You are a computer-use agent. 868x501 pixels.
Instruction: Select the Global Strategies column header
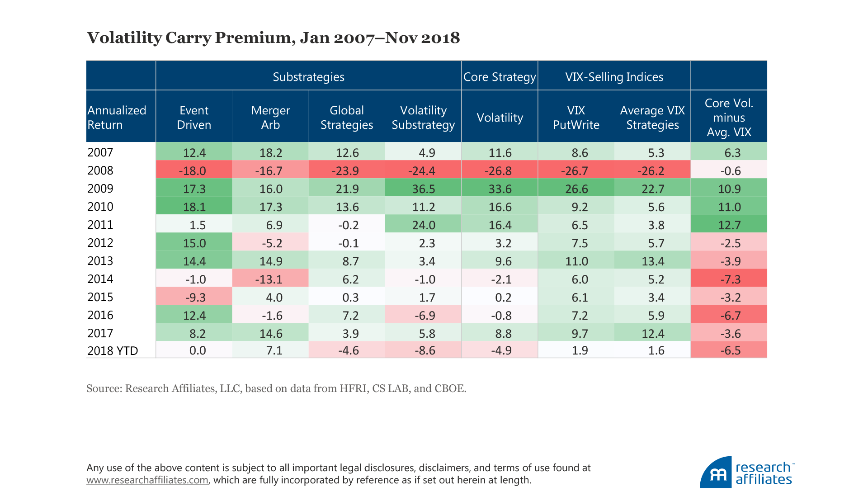pos(347,118)
